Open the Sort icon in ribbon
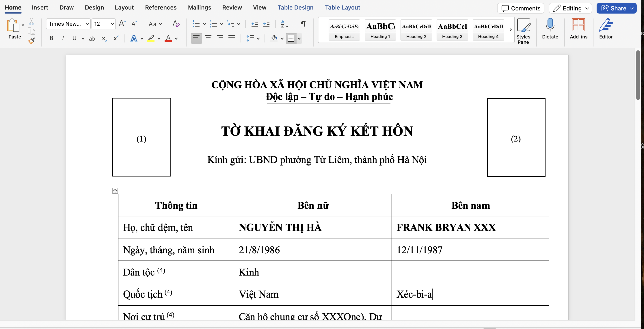The height and width of the screenshot is (329, 644). point(285,24)
